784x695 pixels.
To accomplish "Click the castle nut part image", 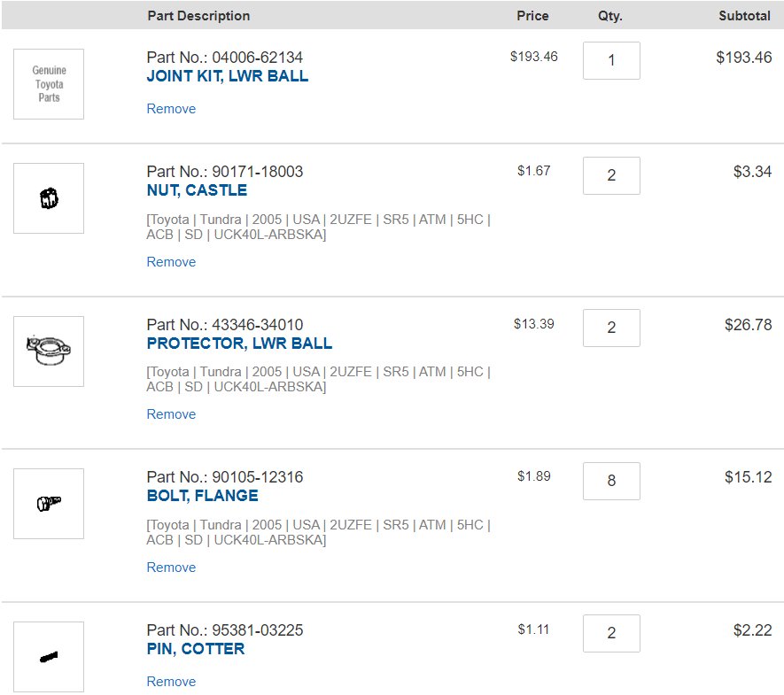I will 49,198.
